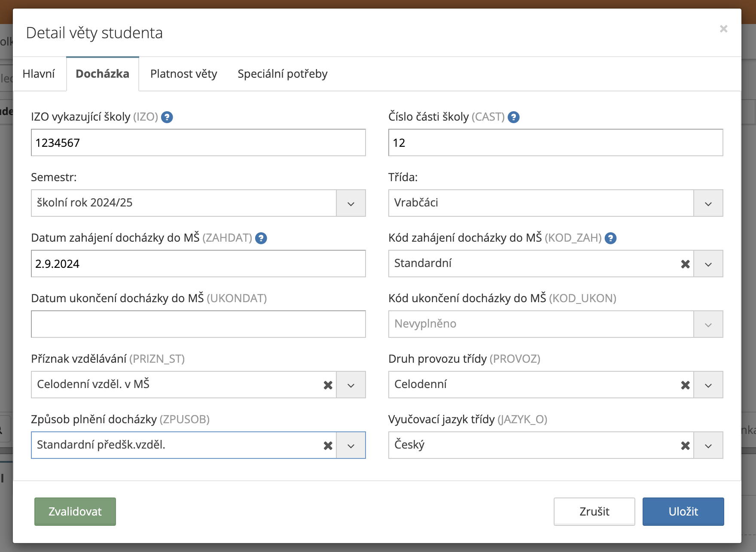Clear the Standardní předšk.vzděl. selection
The image size is (756, 552).
[x=328, y=446]
